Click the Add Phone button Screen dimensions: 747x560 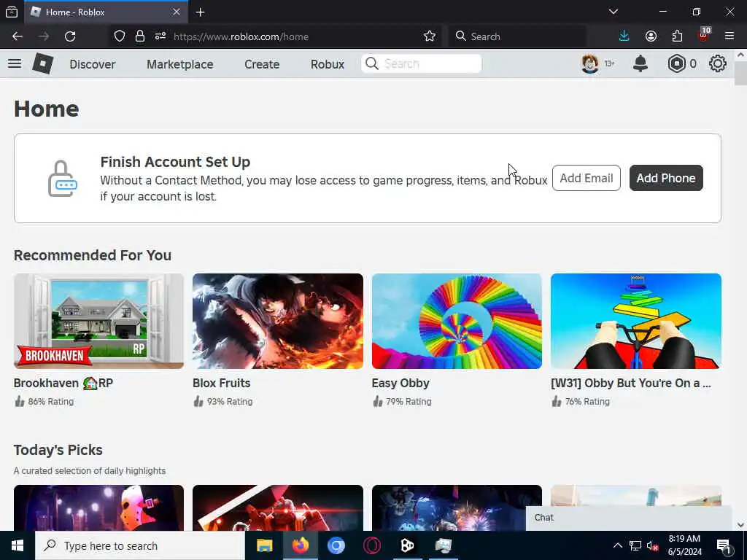pyautogui.click(x=666, y=178)
